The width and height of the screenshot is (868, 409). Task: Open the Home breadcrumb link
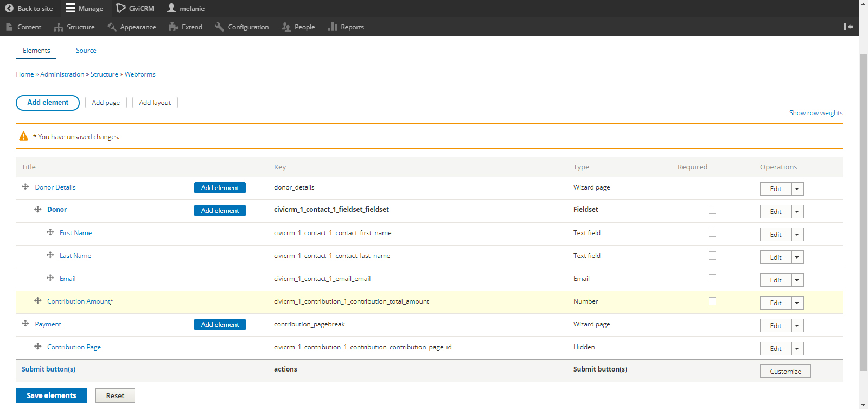25,74
